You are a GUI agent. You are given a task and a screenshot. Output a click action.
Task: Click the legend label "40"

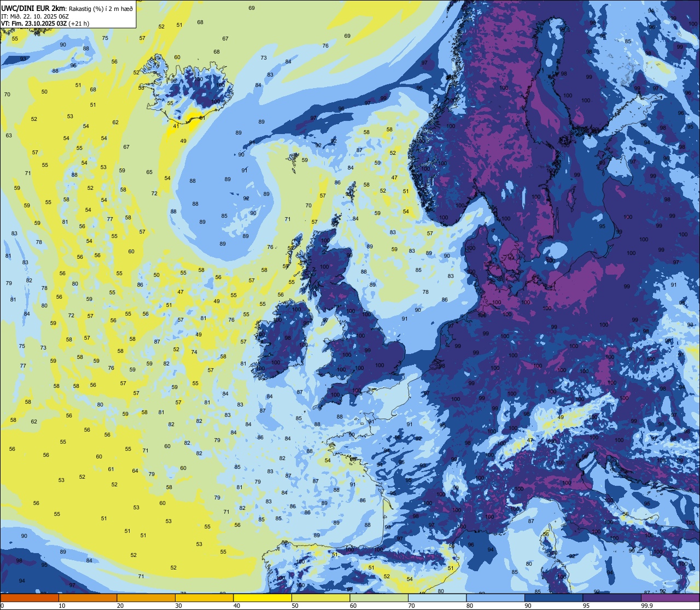tap(237, 606)
